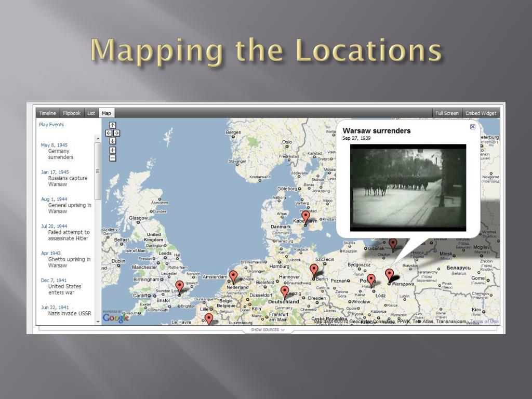Click the "Dresden" map label
532x399 pixels.
[317, 298]
